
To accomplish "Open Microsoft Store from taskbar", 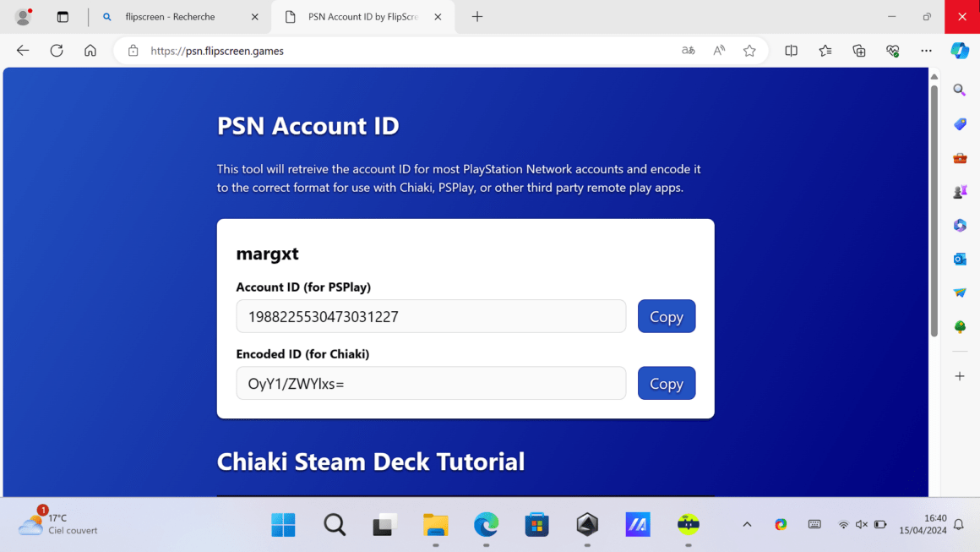I will (x=536, y=525).
